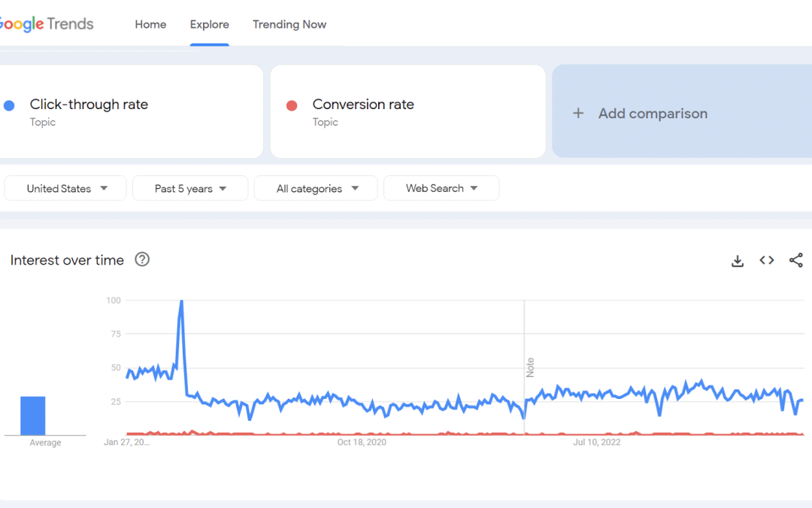Switch to the Home tab

pyautogui.click(x=150, y=24)
